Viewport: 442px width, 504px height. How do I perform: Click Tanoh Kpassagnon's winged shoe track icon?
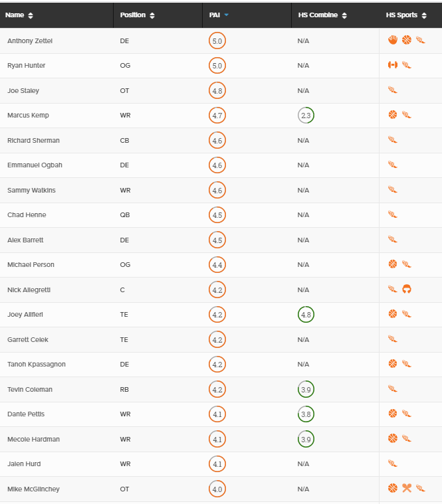pyautogui.click(x=407, y=364)
